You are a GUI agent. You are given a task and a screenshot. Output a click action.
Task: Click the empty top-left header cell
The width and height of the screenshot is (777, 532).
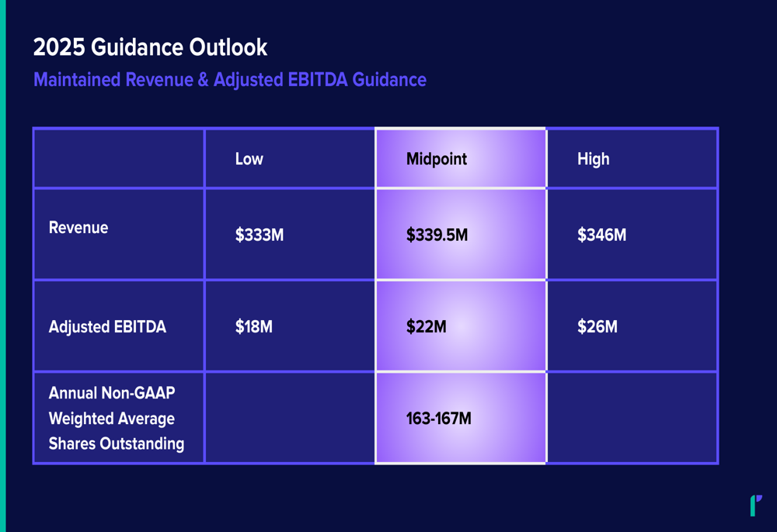[x=119, y=158]
